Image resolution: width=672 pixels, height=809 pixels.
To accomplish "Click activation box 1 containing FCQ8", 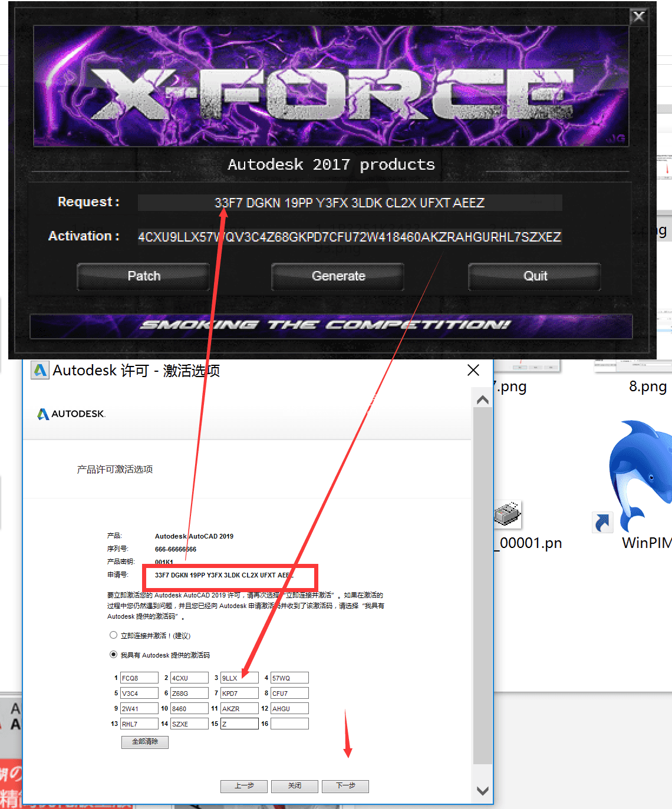I will click(139, 678).
